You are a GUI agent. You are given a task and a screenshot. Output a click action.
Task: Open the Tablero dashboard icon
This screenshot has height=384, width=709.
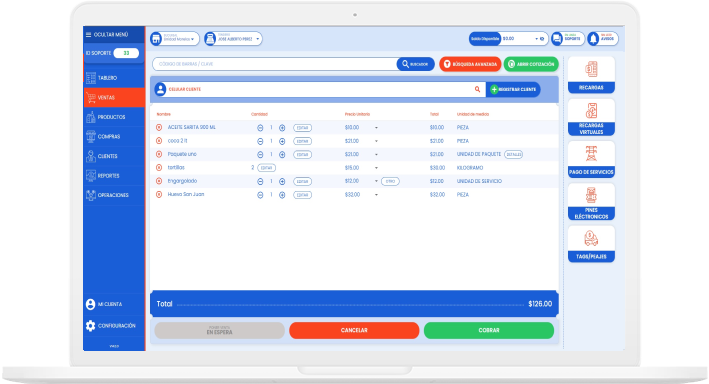point(91,78)
